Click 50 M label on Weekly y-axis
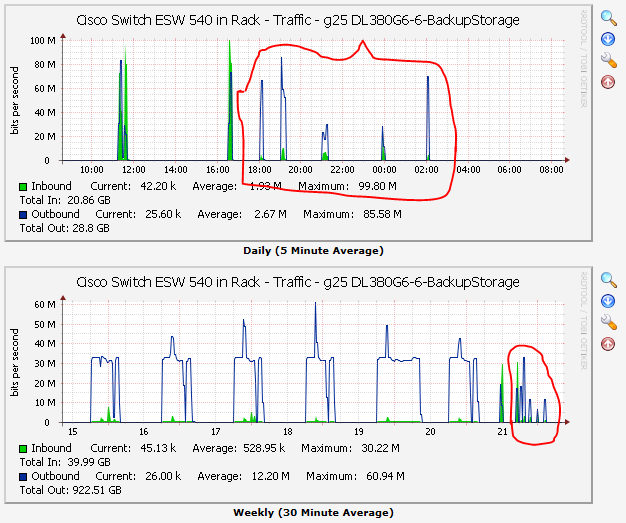The image size is (626, 523). (x=45, y=325)
